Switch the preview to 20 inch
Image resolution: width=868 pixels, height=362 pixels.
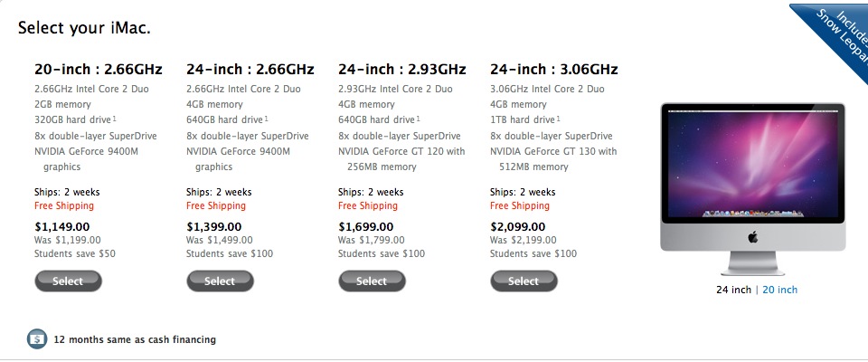pos(780,290)
